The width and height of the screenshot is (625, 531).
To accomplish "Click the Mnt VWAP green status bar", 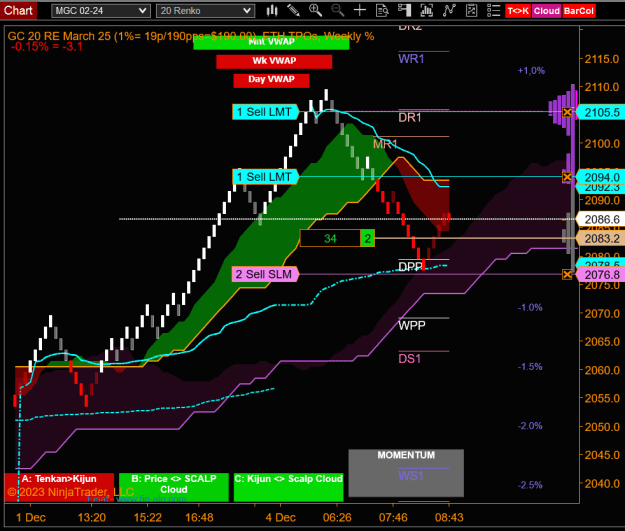I will pyautogui.click(x=271, y=43).
